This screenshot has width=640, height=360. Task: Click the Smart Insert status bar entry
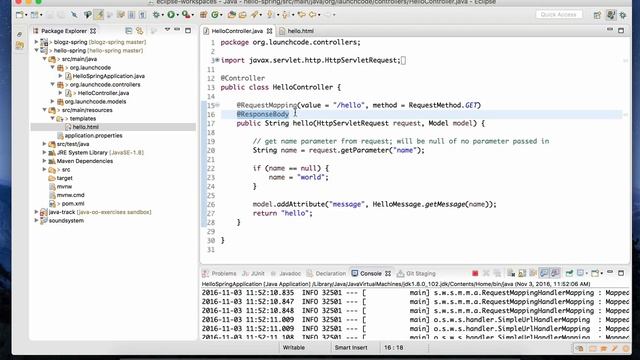[351, 348]
